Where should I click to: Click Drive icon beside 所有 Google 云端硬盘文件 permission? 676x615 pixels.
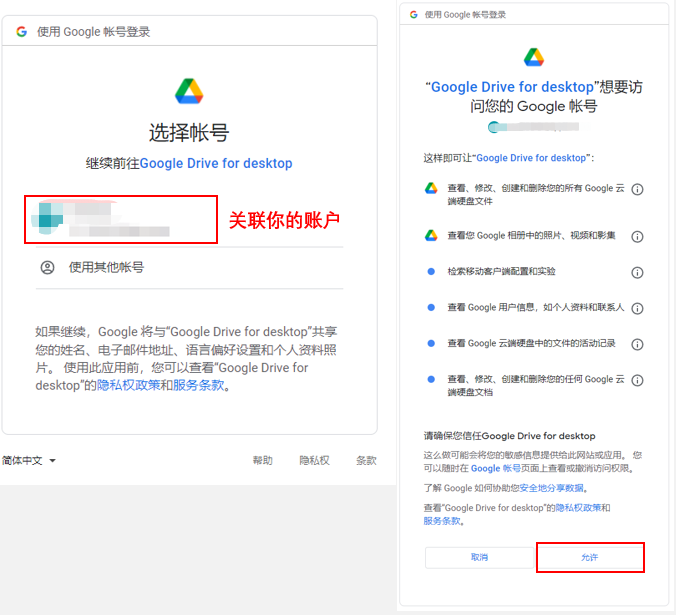point(431,188)
